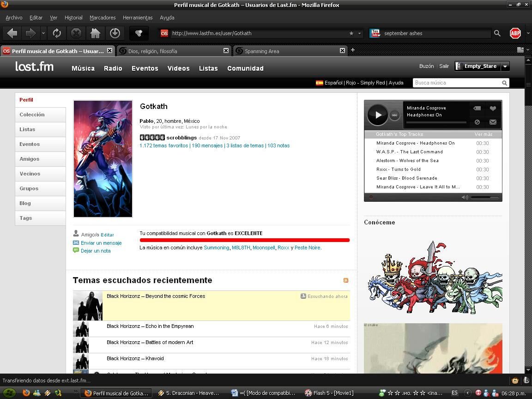The height and width of the screenshot is (399, 532).
Task: Open the Archivo menu
Action: [x=14, y=18]
